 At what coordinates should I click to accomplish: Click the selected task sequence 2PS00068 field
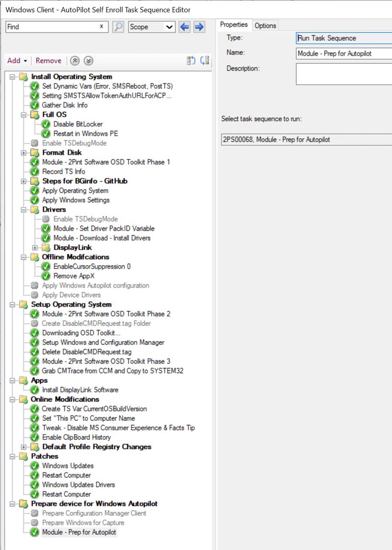pyautogui.click(x=306, y=139)
